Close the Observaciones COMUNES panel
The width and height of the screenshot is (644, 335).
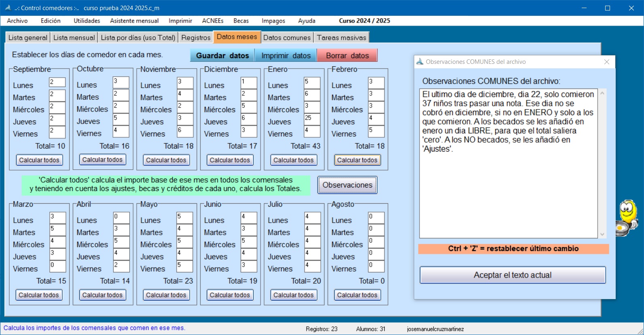tap(606, 62)
